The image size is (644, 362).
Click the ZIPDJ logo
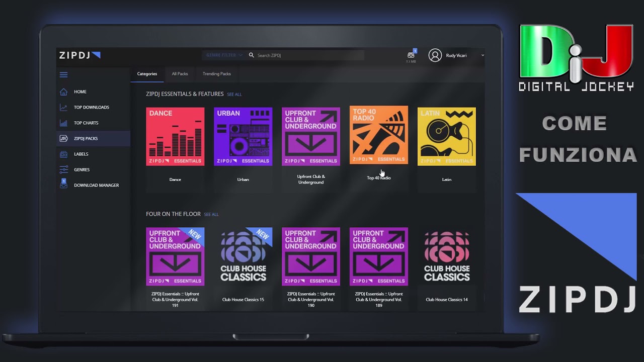pos(80,55)
